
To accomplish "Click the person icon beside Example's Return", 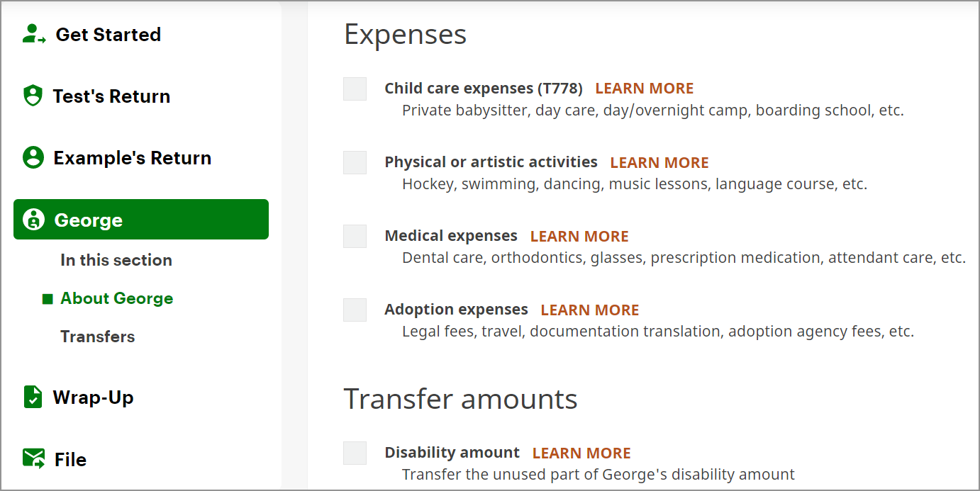I will [x=33, y=157].
